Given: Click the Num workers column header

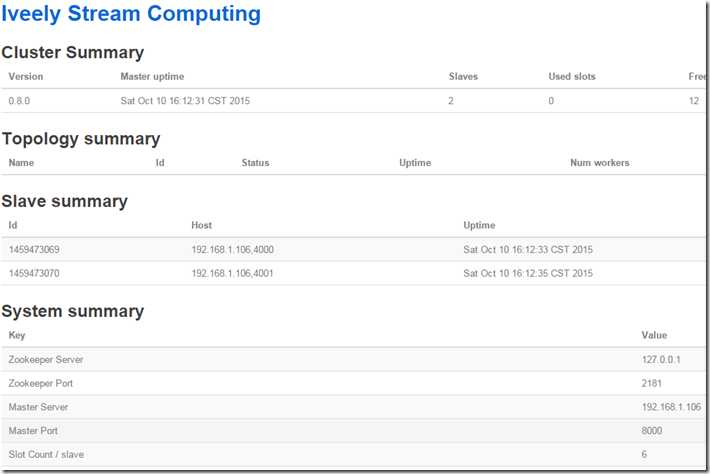Looking at the screenshot, I should 600,163.
